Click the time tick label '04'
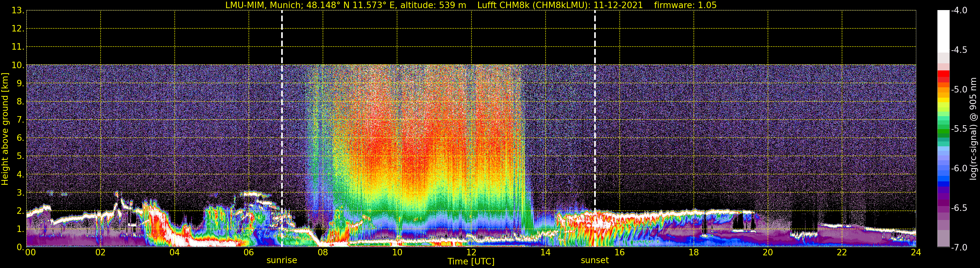This screenshot has width=980, height=268. [174, 252]
